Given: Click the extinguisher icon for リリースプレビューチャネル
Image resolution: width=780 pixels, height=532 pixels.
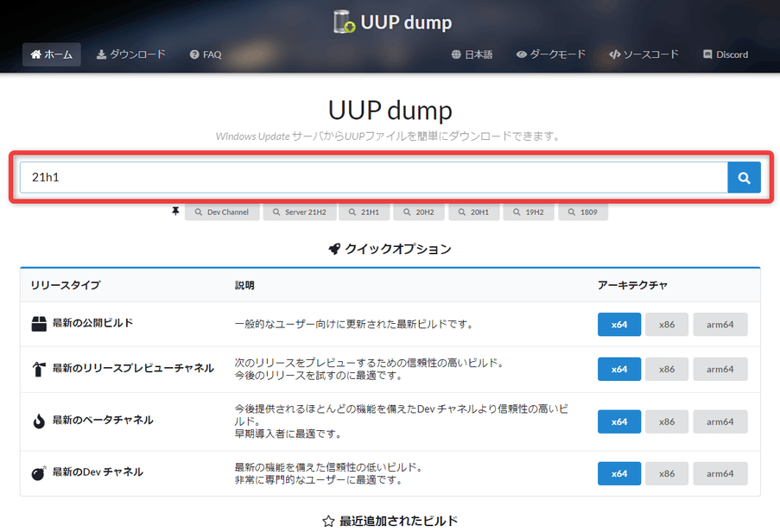Looking at the screenshot, I should click(39, 370).
